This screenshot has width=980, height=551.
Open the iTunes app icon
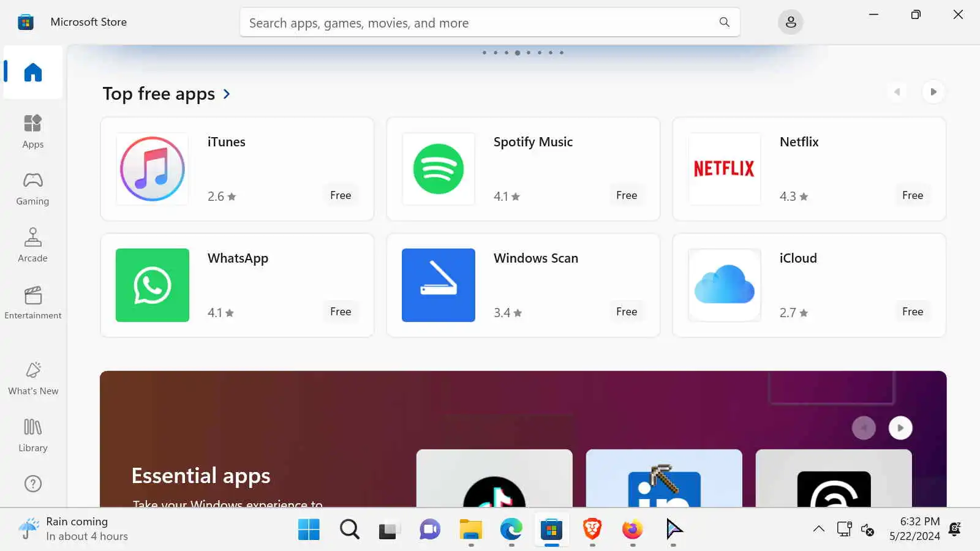click(153, 169)
